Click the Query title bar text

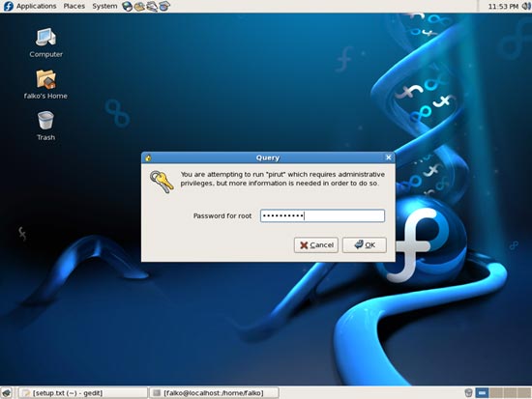tap(268, 157)
